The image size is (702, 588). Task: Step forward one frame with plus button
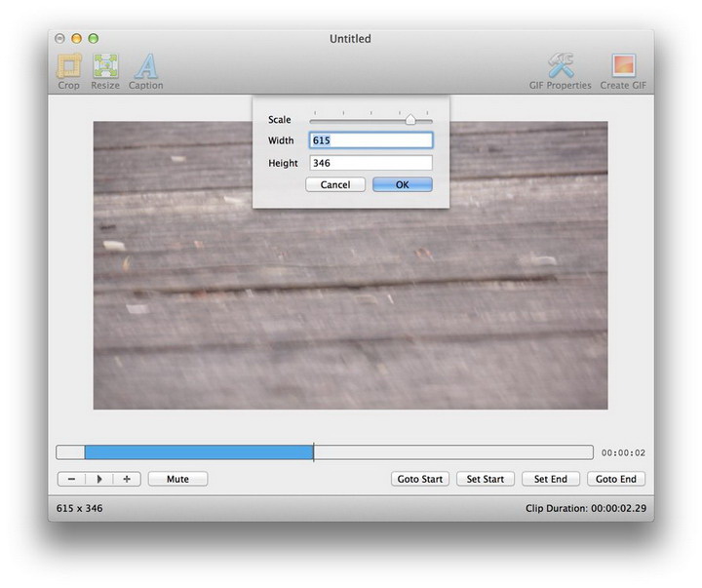127,479
